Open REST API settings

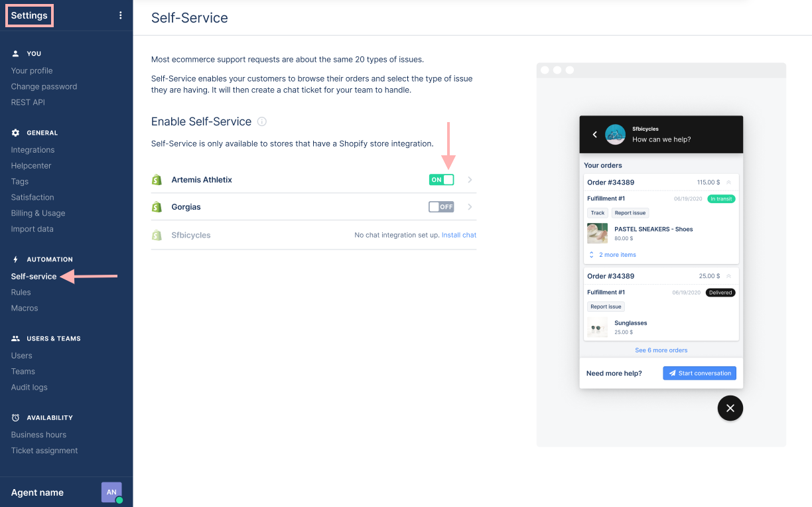point(28,102)
